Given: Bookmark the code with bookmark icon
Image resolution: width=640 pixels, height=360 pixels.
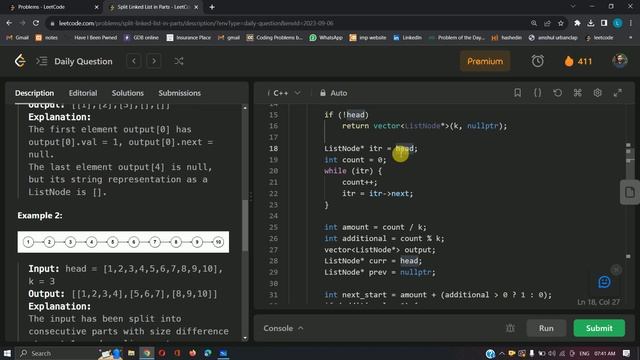Looking at the screenshot, I should pyautogui.click(x=517, y=93).
